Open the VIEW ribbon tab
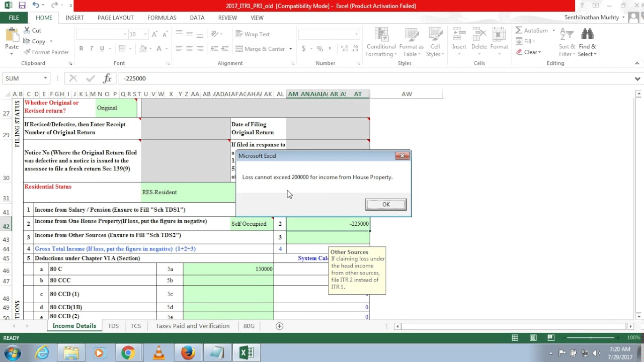The width and height of the screenshot is (644, 362). point(257,18)
